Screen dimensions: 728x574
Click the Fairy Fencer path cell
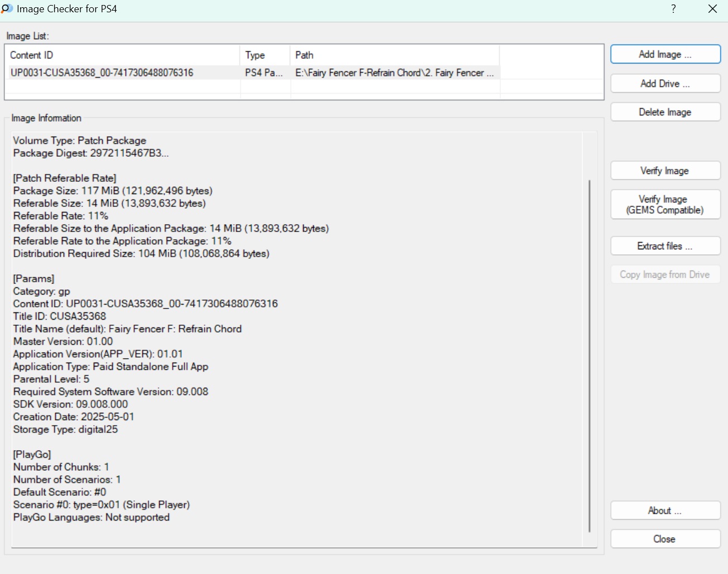click(x=394, y=73)
